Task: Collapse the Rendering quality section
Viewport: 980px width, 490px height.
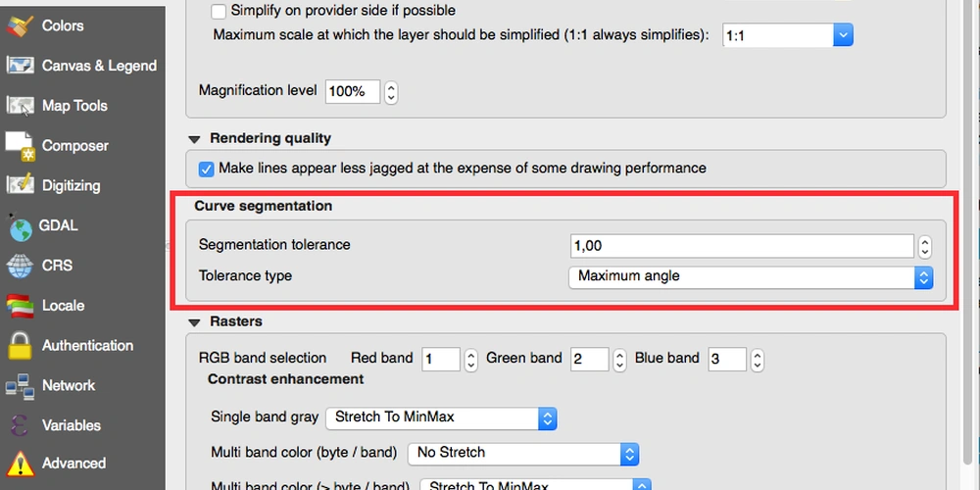Action: coord(194,139)
